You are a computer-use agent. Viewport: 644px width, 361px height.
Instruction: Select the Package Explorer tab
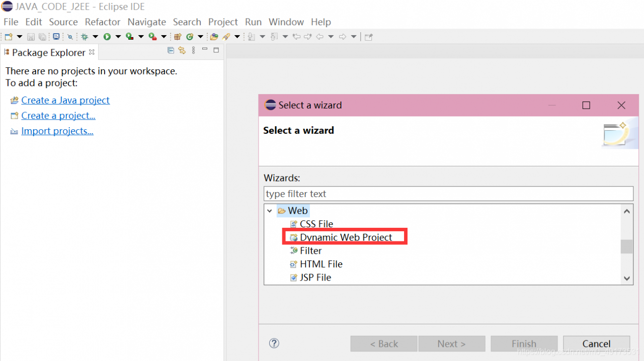(49, 52)
